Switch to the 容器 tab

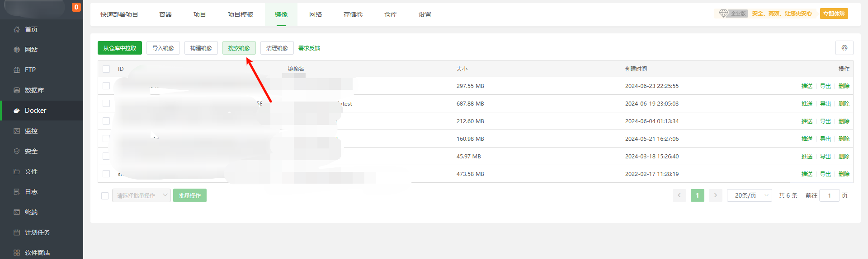pyautogui.click(x=165, y=14)
